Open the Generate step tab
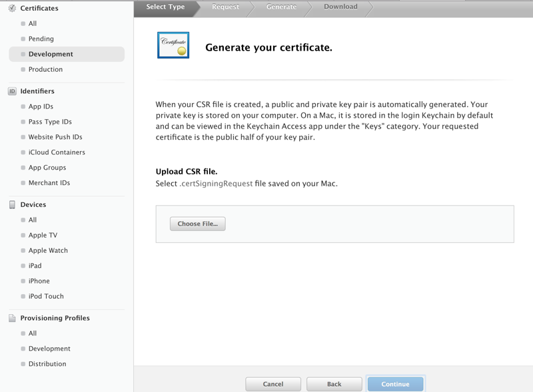Screen dimensions: 533x392 [x=281, y=7]
